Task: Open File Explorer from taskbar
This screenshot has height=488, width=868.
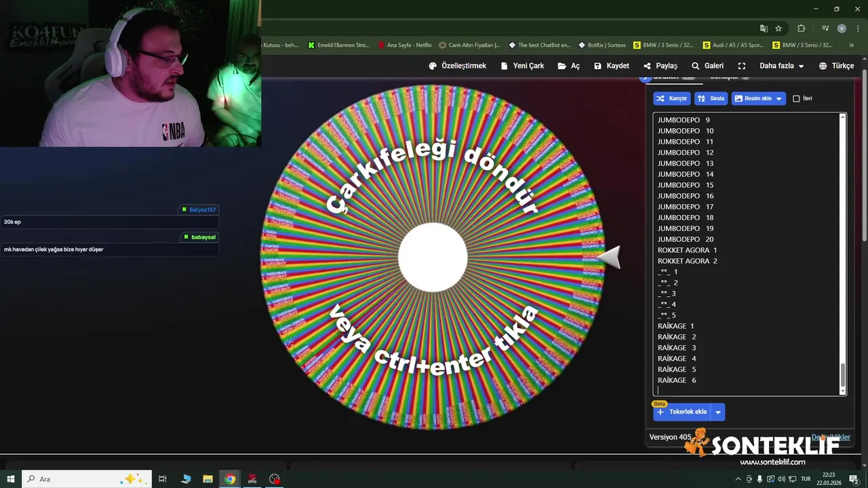Action: tap(208, 479)
